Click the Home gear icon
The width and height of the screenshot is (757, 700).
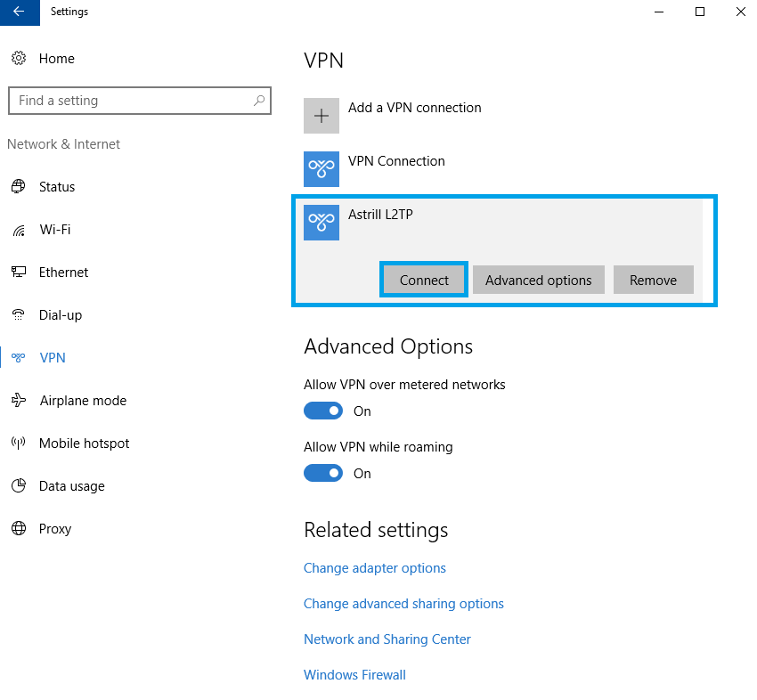(19, 58)
